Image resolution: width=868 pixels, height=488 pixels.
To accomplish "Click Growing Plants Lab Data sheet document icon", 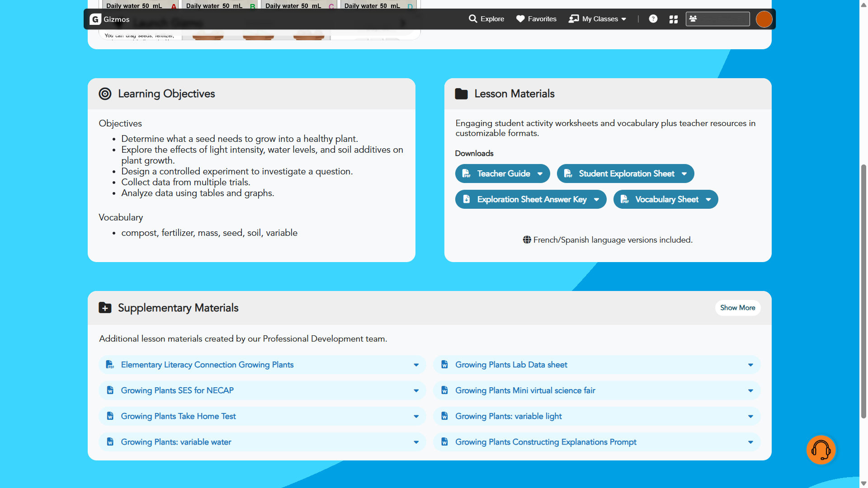I will click(x=444, y=365).
